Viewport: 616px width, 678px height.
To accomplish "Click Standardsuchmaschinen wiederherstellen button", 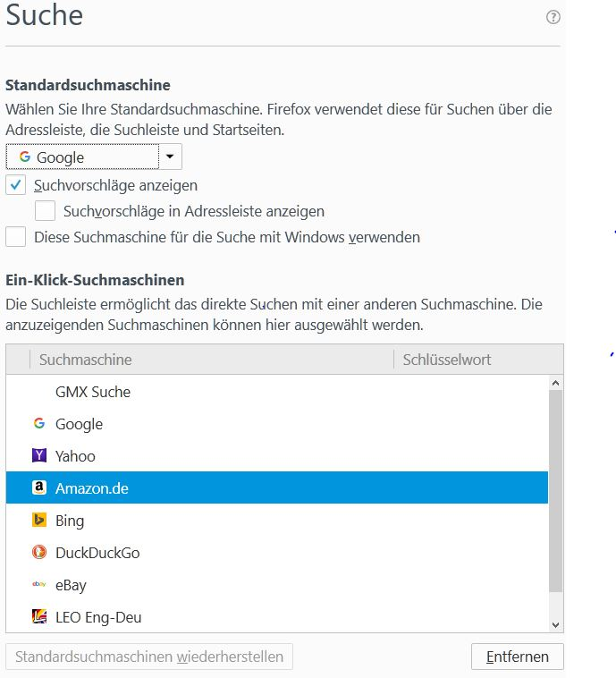I will 149,657.
